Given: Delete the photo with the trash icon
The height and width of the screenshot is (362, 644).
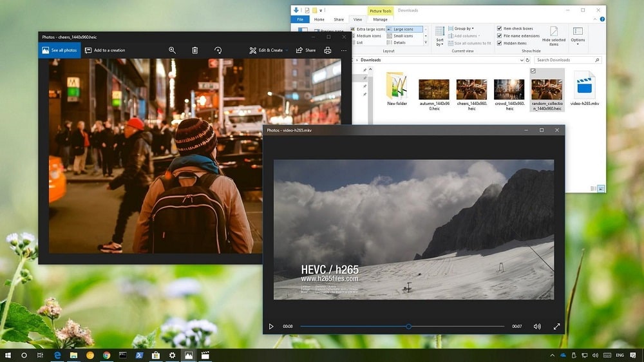Looking at the screenshot, I should pos(195,50).
